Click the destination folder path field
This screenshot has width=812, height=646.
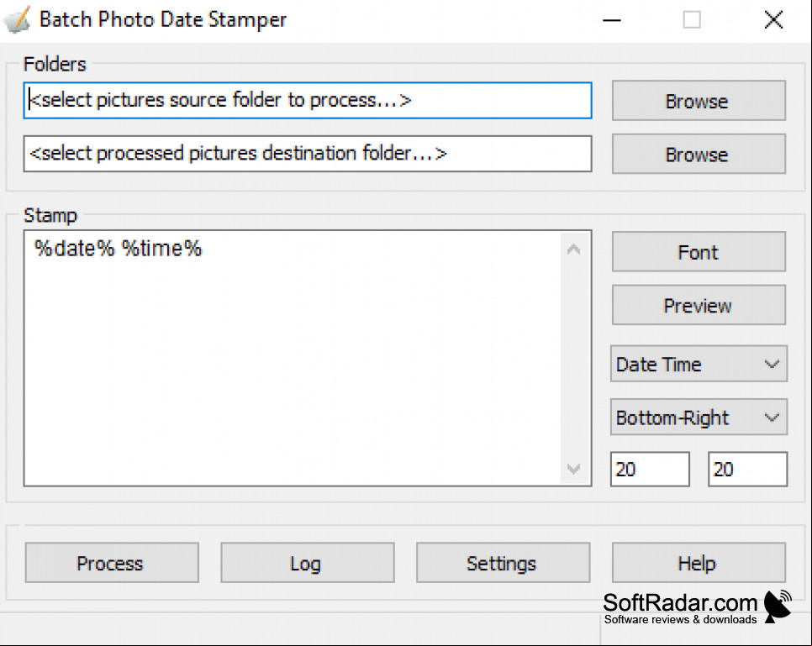coord(308,154)
